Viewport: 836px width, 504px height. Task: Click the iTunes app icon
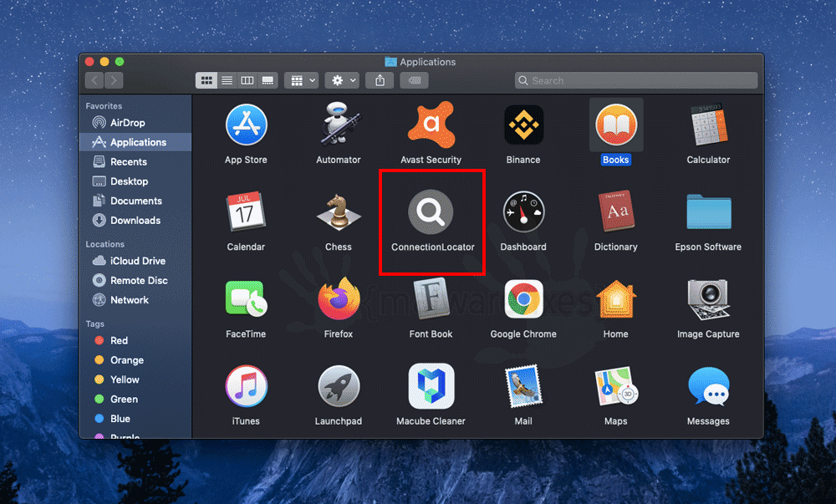pos(246,385)
